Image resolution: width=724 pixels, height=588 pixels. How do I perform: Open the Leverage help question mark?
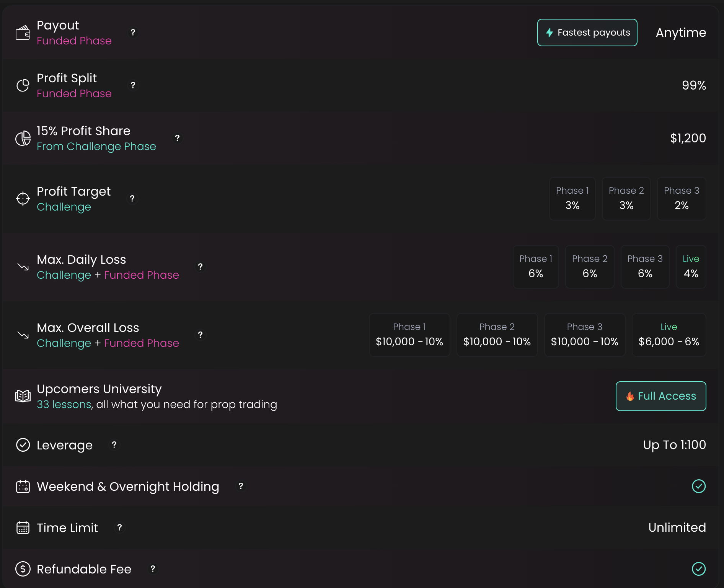pyautogui.click(x=114, y=445)
